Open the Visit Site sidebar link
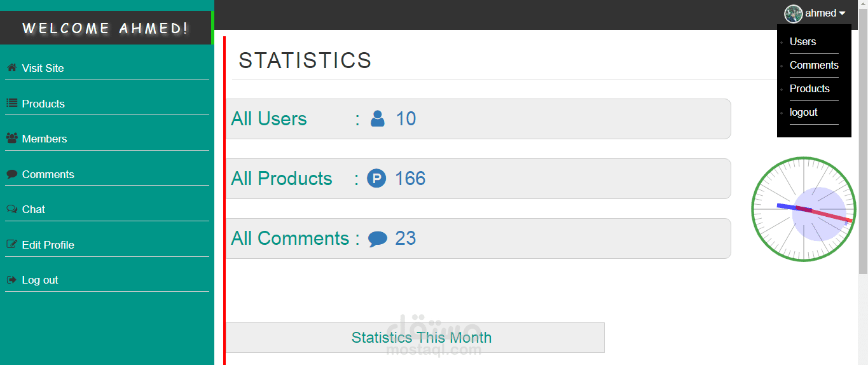Screen dimensions: 868x365 pyautogui.click(x=43, y=68)
